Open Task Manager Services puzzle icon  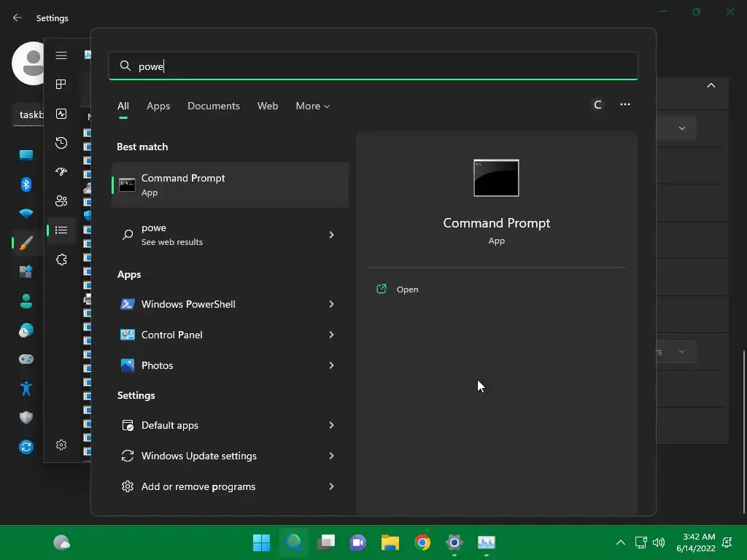click(61, 260)
